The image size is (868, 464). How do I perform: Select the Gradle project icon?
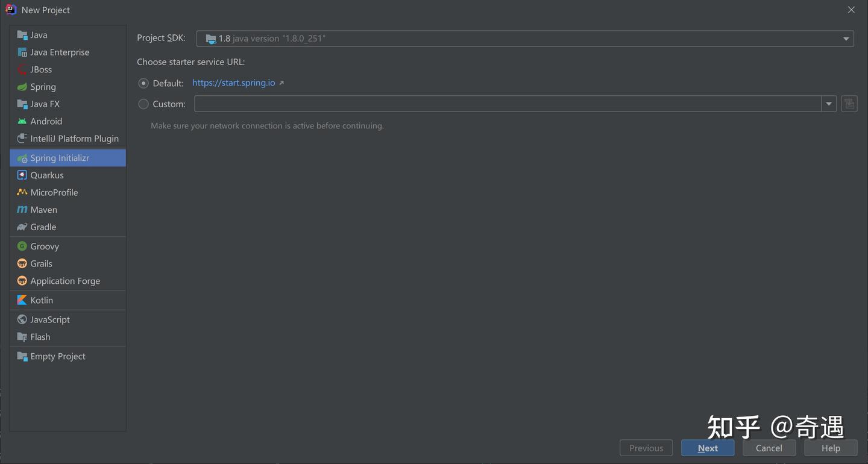[x=21, y=227]
